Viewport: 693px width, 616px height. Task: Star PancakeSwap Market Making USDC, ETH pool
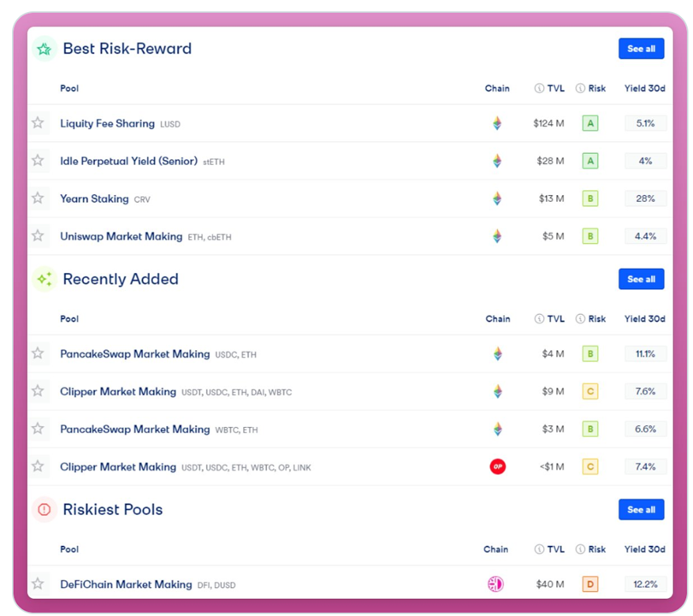pos(38,353)
